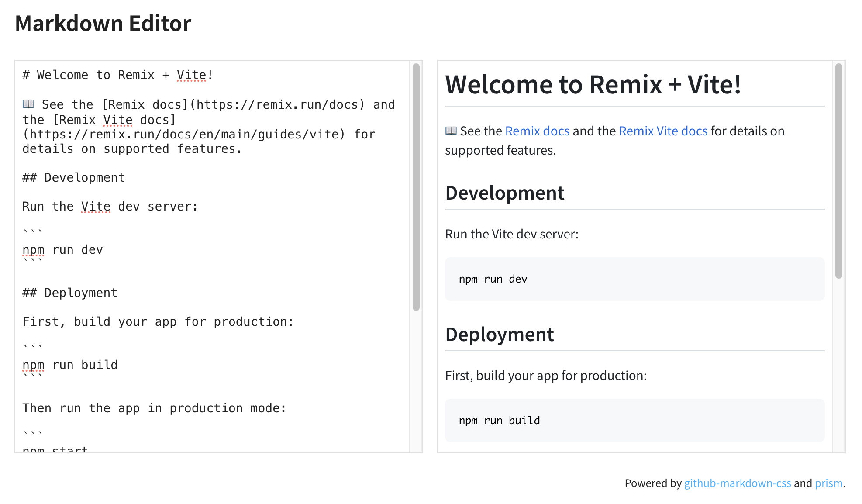Click the book emoji in editor text
Viewport: 862px width, 504px height.
point(28,104)
